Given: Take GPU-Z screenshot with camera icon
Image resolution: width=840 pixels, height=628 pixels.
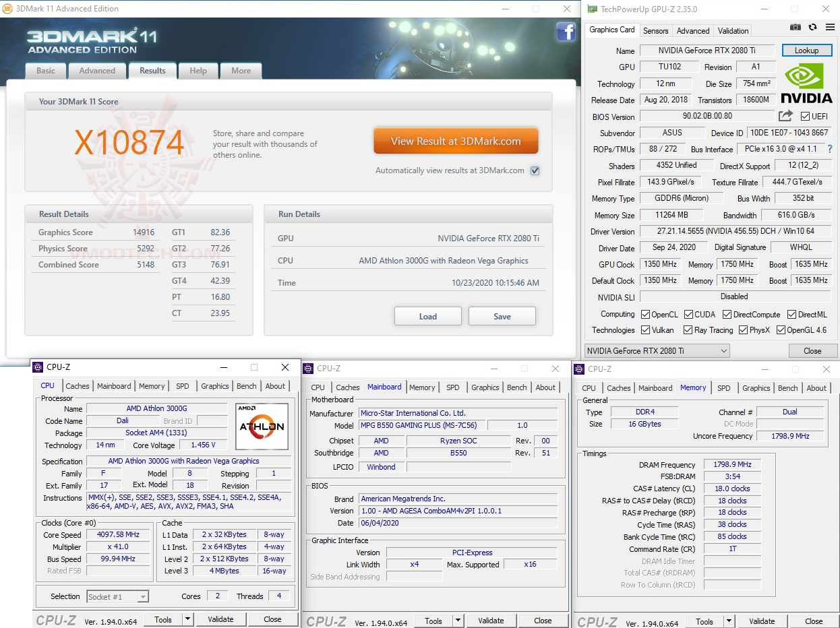Looking at the screenshot, I should pyautogui.click(x=796, y=28).
